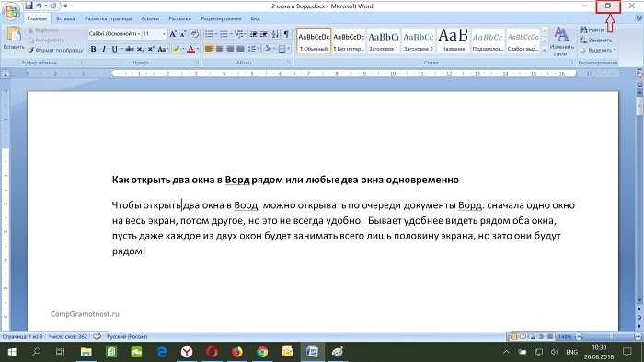Viewport: 644px width, 362px height.
Task: Apply the Без интервала style
Action: tap(349, 41)
